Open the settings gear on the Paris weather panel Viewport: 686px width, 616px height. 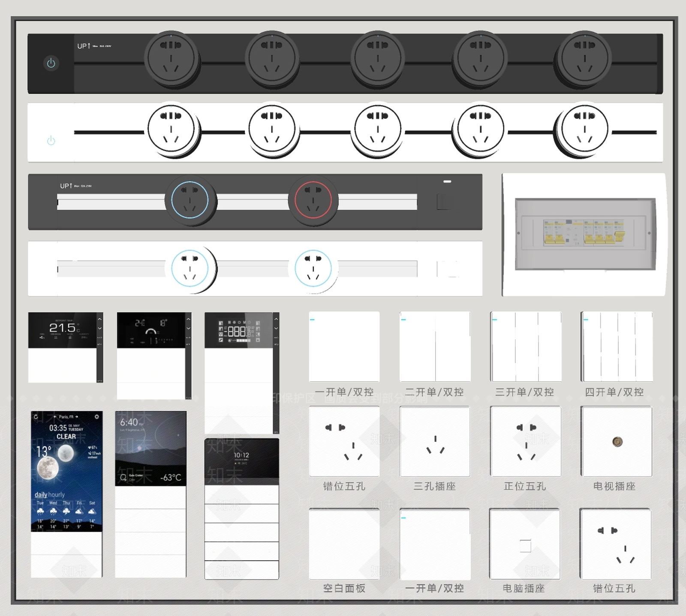97,417
